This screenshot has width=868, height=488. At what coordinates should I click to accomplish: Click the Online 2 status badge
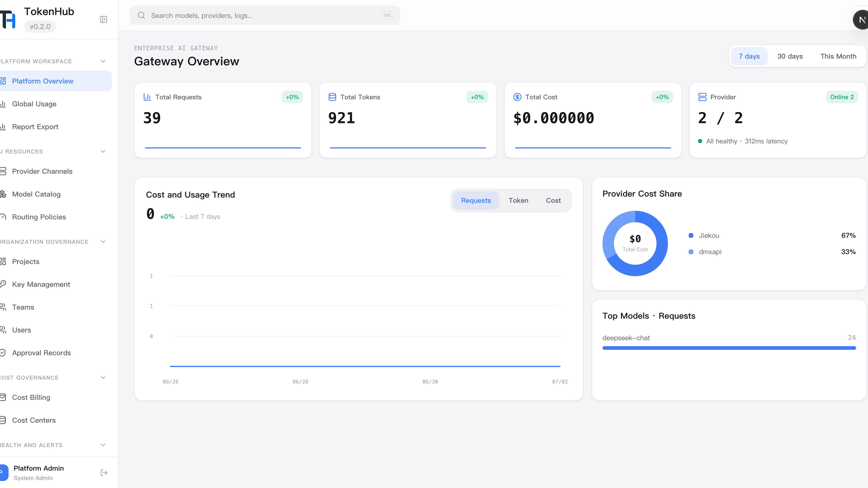pos(842,97)
